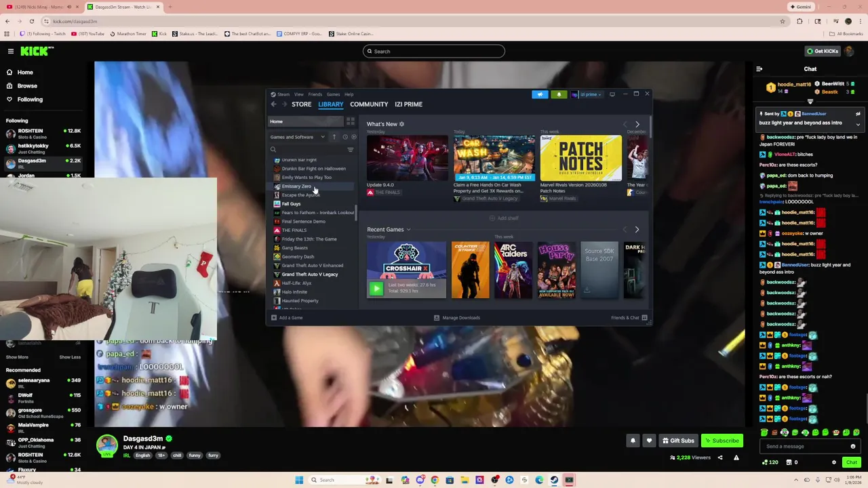Image resolution: width=868 pixels, height=488 pixels.
Task: Click the Kick search field
Action: (434, 52)
